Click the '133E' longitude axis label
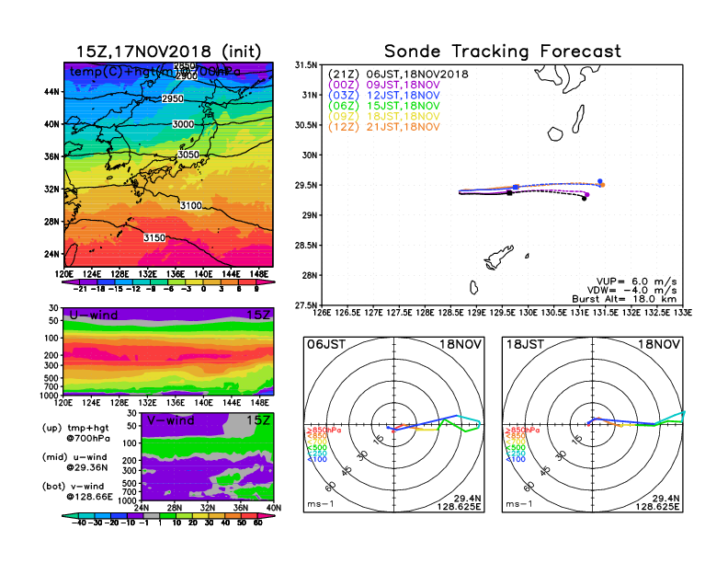This screenshot has height=563, width=728. click(x=683, y=313)
